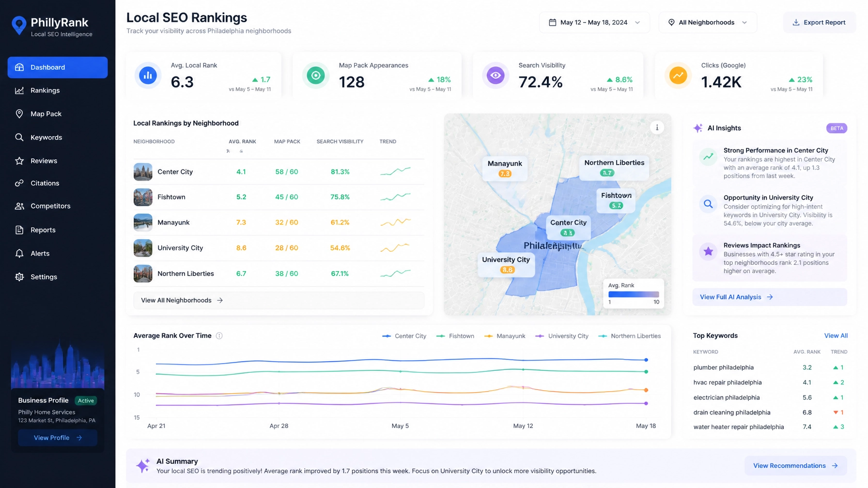
Task: Open the Map Pack section
Action: [x=58, y=114]
